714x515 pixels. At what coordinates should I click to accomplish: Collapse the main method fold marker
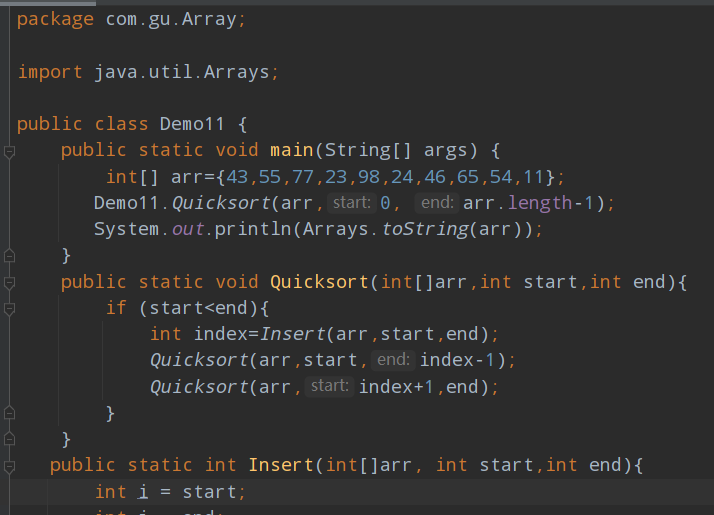coord(9,152)
